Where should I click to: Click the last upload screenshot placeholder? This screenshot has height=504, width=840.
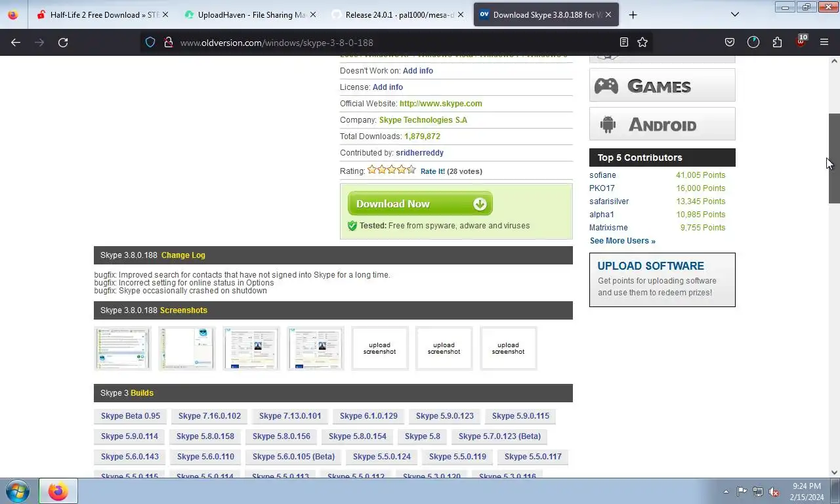(x=508, y=348)
